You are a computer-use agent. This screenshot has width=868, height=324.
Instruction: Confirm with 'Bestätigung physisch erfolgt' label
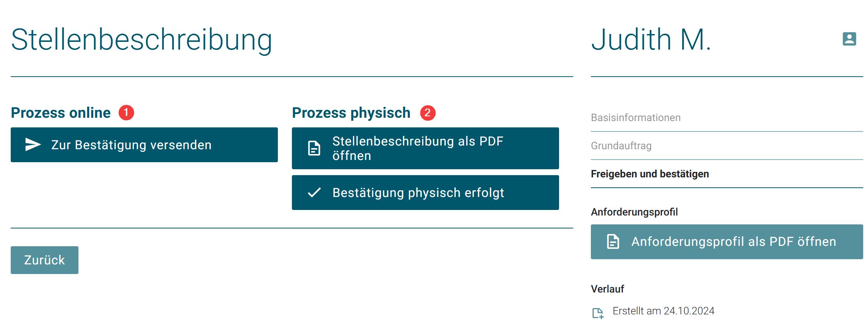click(x=418, y=193)
